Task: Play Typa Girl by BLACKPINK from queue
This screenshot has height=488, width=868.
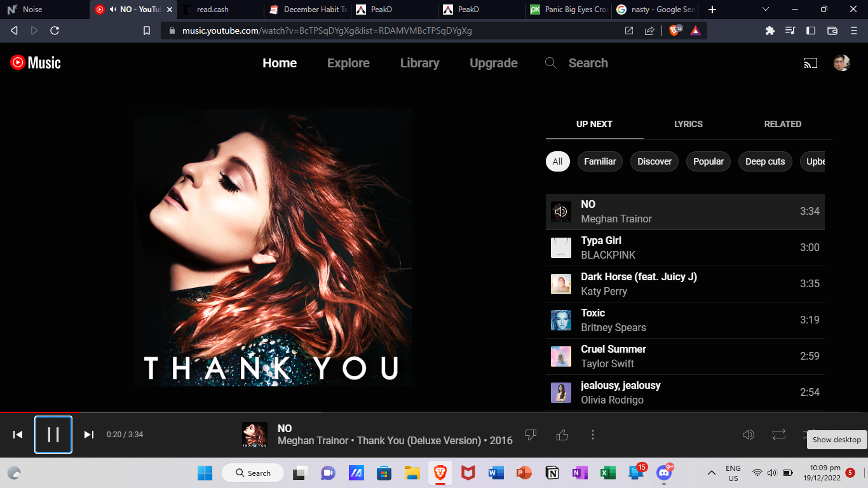Action: (685, 248)
